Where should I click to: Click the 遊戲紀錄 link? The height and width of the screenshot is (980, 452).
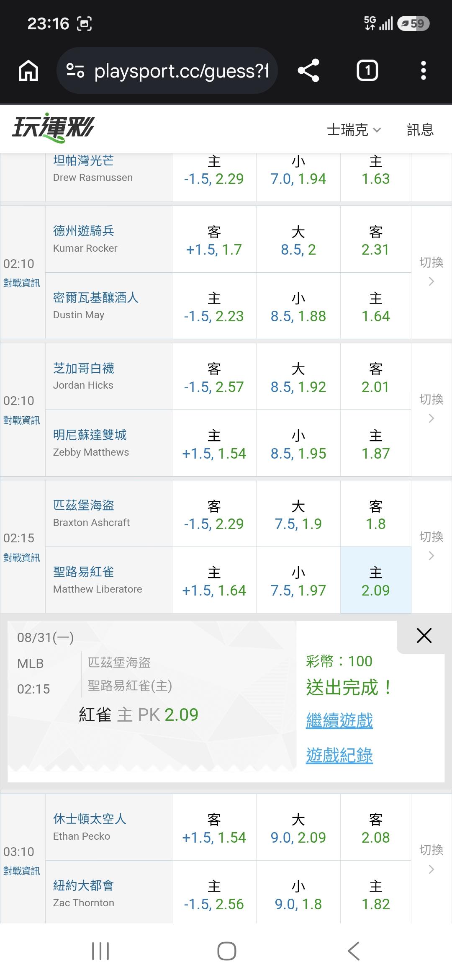[339, 755]
